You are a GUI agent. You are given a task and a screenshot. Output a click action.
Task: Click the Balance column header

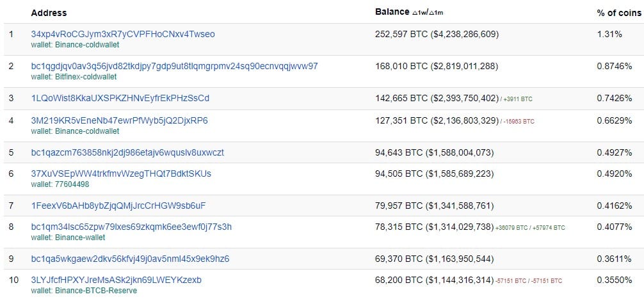(x=392, y=12)
